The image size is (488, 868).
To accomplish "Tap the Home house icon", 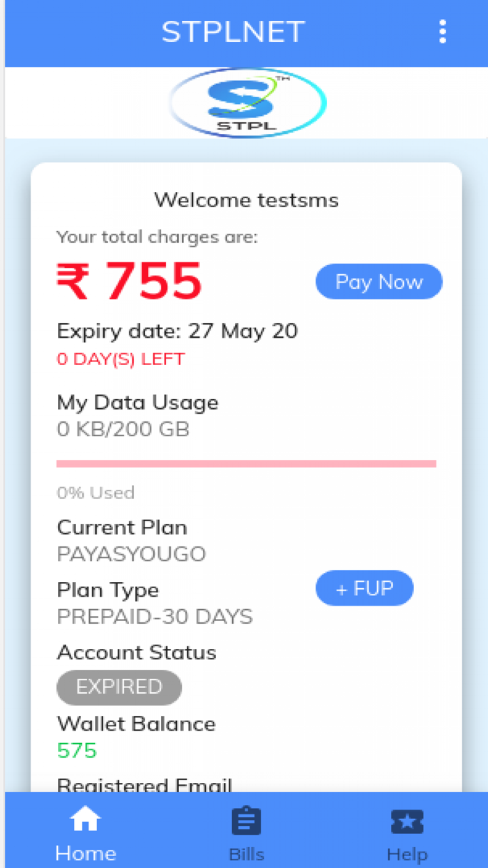I will pyautogui.click(x=85, y=821).
